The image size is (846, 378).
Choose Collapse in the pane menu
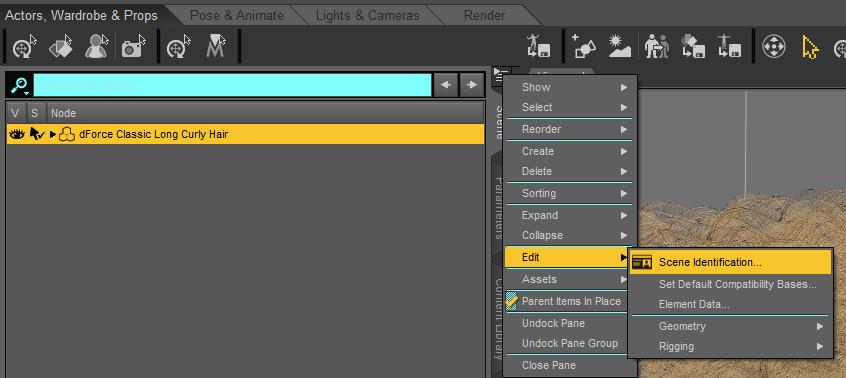tap(569, 235)
